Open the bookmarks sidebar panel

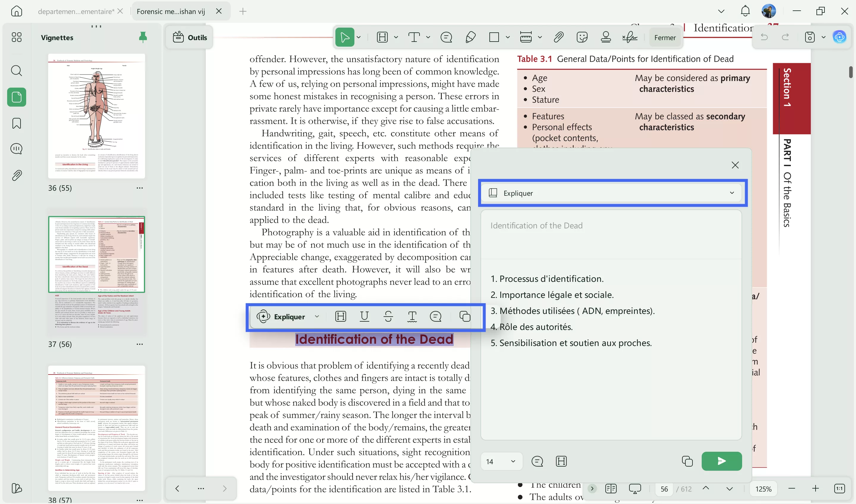(x=16, y=123)
